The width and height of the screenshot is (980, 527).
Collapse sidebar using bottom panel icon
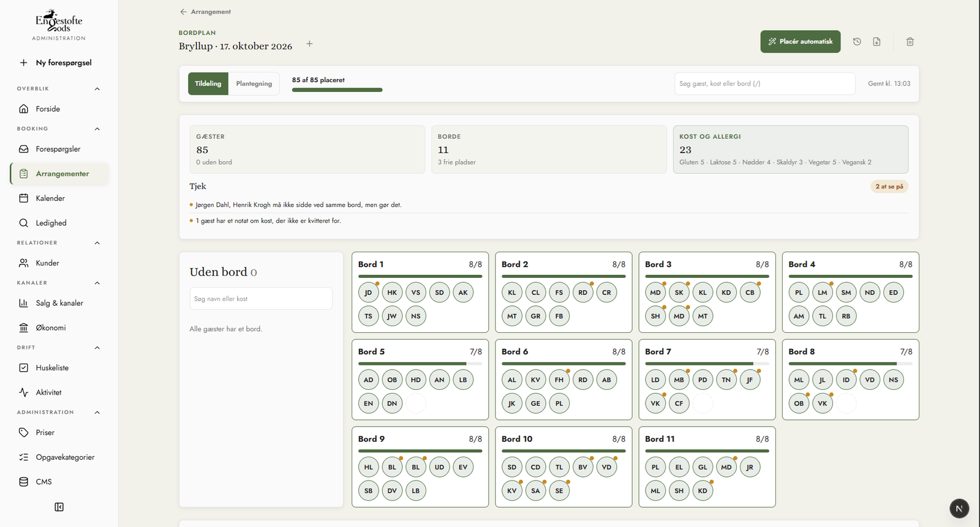[x=59, y=507]
